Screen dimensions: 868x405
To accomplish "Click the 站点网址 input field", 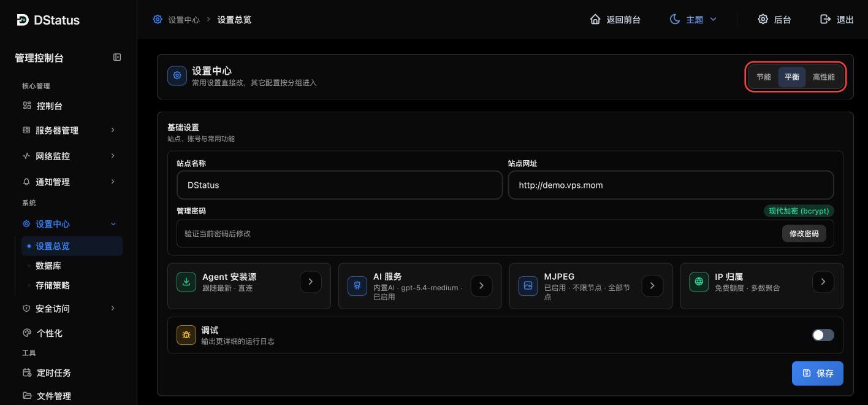I will pos(671,185).
